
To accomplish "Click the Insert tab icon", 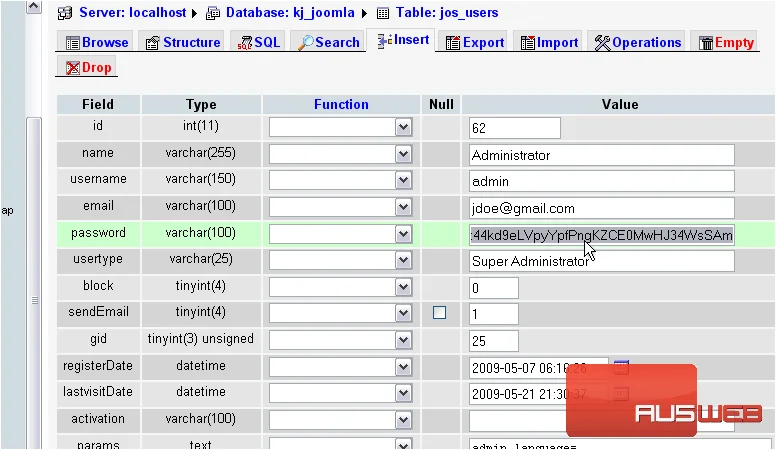I will [x=385, y=41].
